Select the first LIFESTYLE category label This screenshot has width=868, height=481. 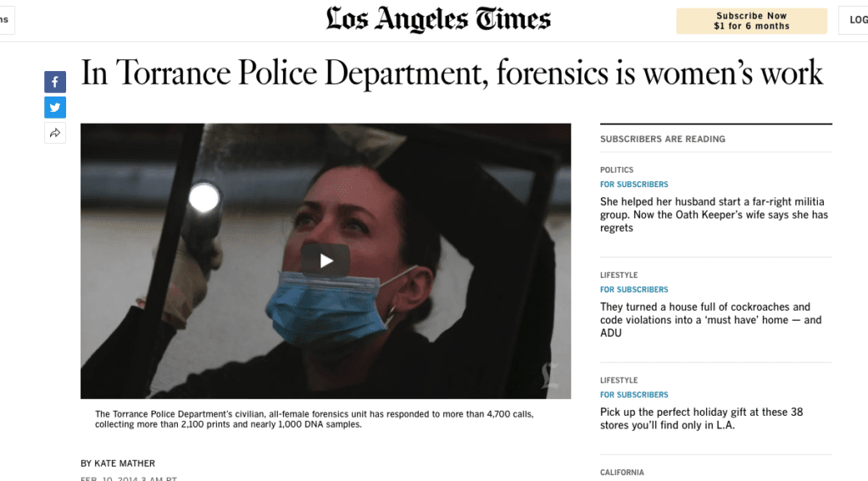[x=619, y=274]
